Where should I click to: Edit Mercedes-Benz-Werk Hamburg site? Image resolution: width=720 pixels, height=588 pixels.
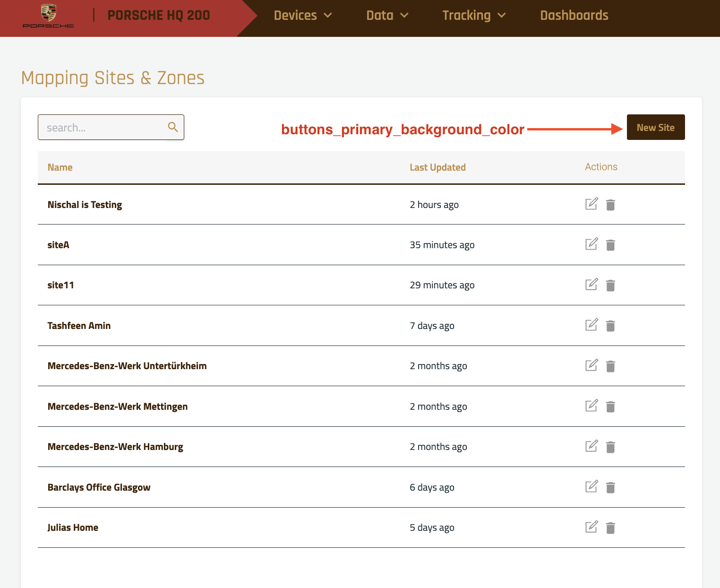pos(591,446)
